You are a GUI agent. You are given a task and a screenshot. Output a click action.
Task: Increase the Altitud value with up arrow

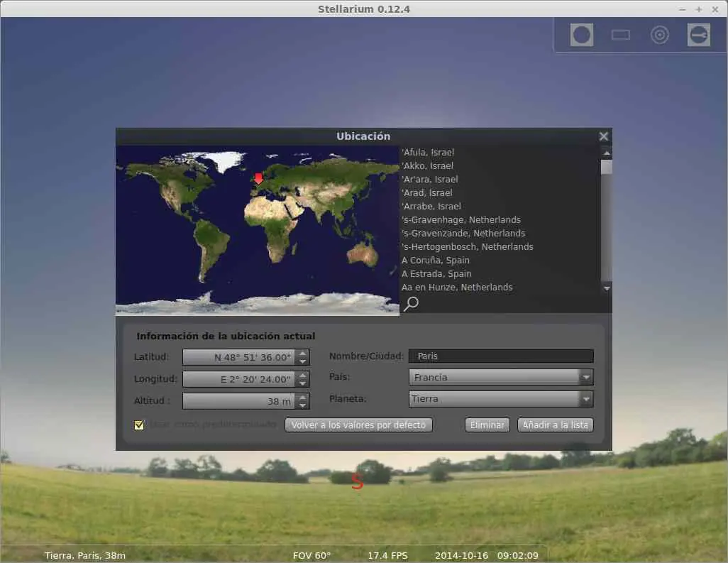[303, 398]
